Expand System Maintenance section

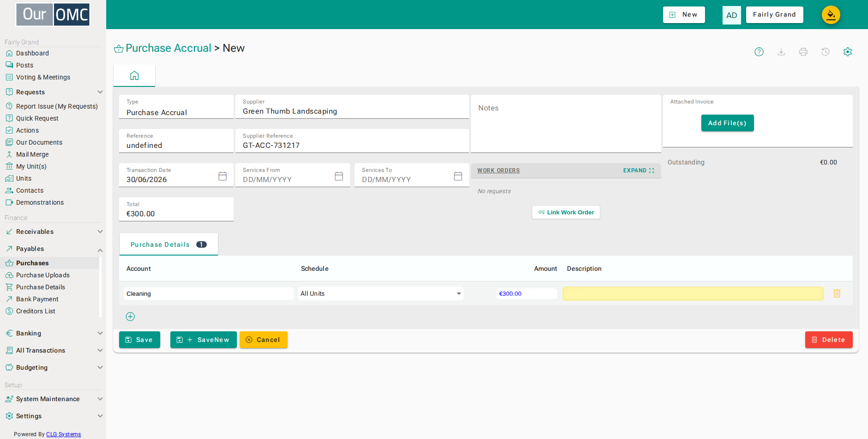coord(54,399)
